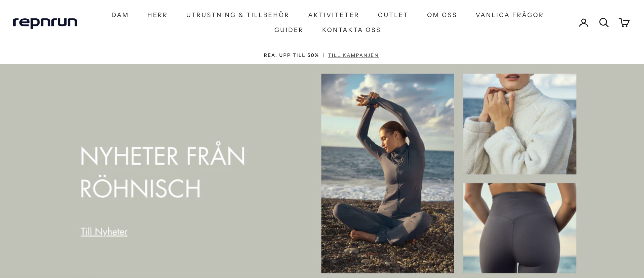
Task: Open search via magnifying glass icon
Action: tap(604, 22)
